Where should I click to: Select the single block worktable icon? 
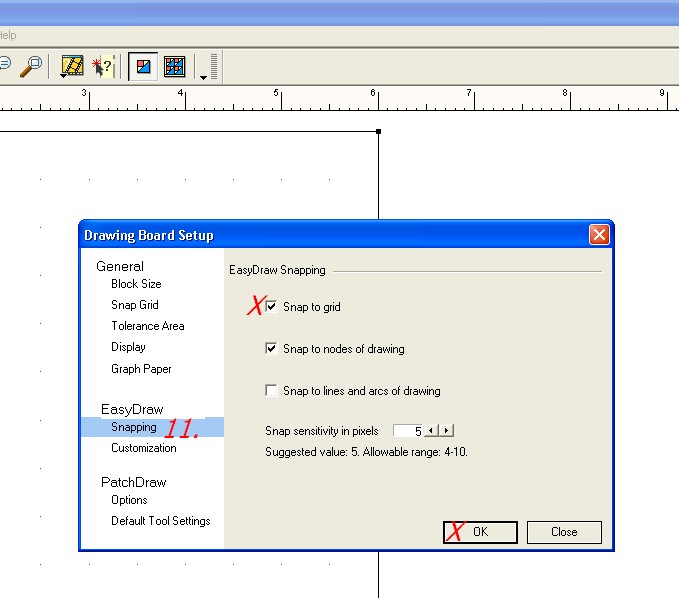[143, 66]
